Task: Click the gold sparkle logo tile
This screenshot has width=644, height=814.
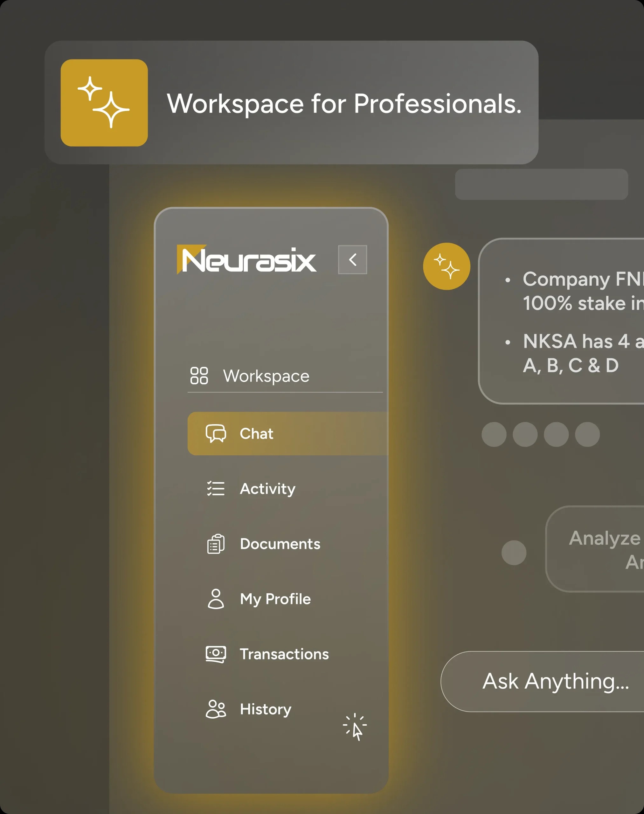Action: click(104, 103)
